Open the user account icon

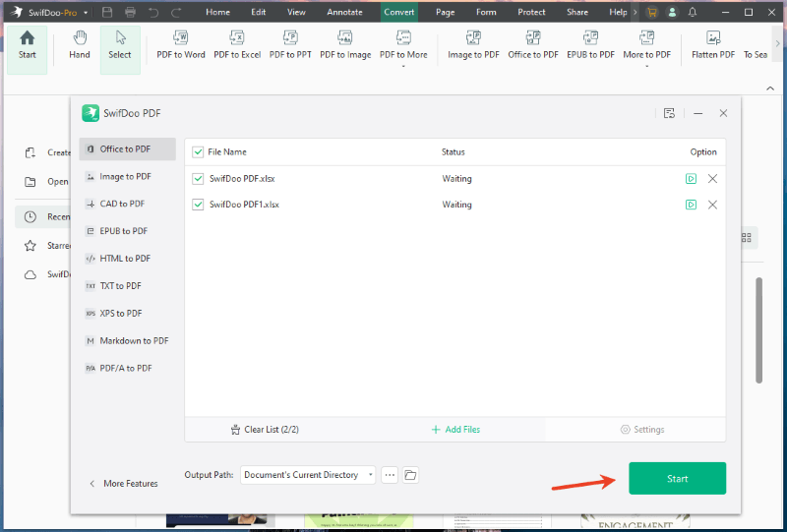(672, 12)
